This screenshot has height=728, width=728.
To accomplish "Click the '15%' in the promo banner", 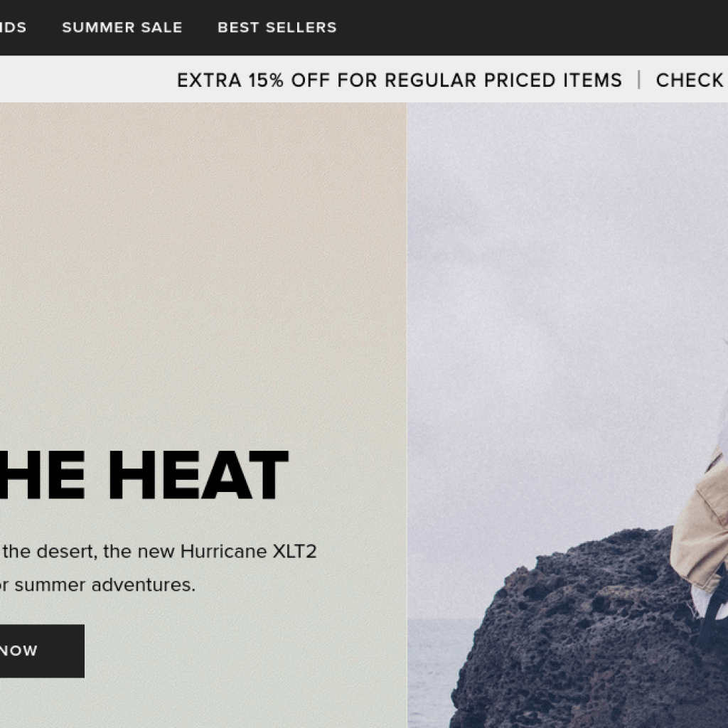I will [265, 80].
